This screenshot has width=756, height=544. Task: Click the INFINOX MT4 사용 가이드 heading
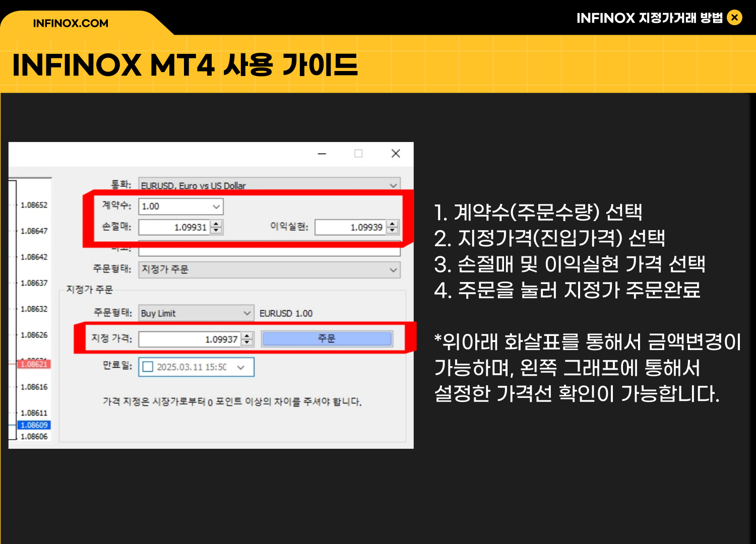click(x=185, y=65)
